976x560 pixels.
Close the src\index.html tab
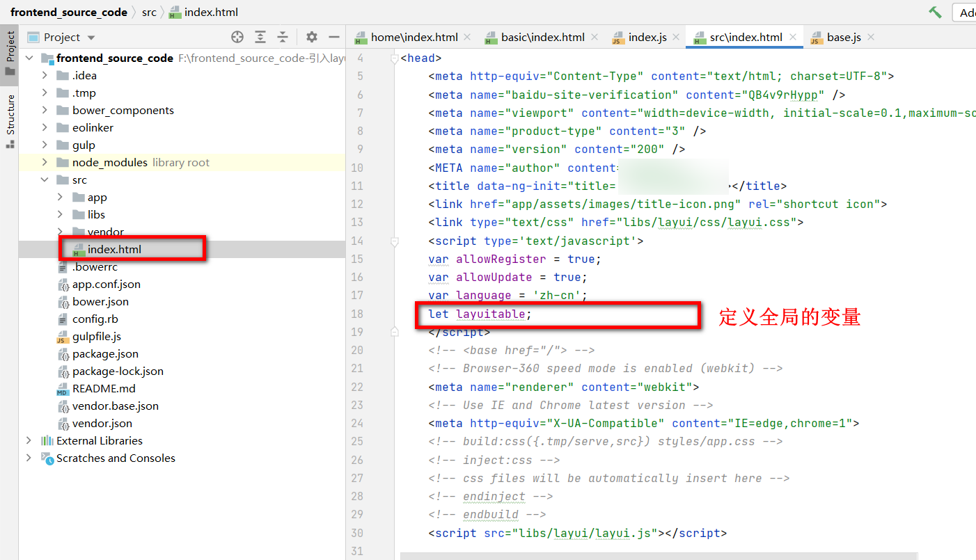(x=792, y=37)
